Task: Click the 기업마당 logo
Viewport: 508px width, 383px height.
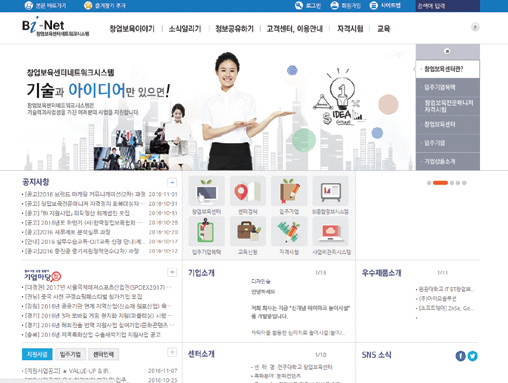Action: [x=42, y=276]
